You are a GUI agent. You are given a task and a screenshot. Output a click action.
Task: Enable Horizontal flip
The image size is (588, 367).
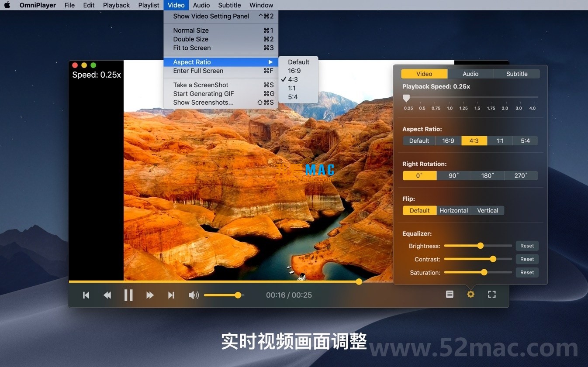(453, 210)
